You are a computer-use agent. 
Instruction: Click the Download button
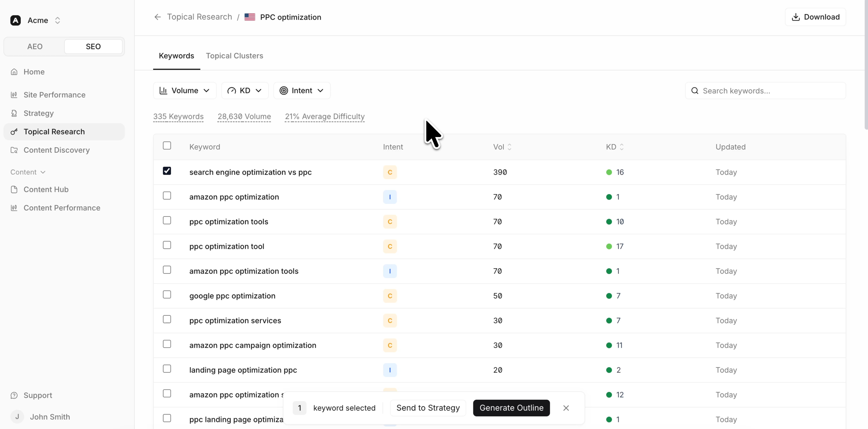[x=816, y=17]
